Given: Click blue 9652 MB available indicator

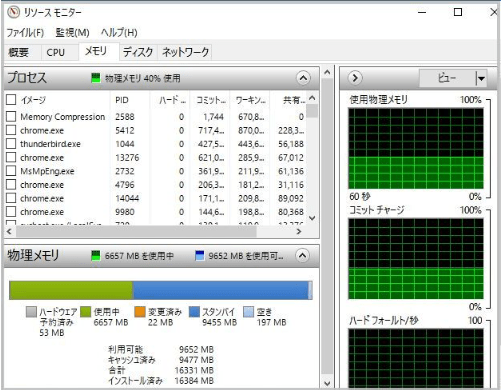Looking at the screenshot, I should point(199,256).
